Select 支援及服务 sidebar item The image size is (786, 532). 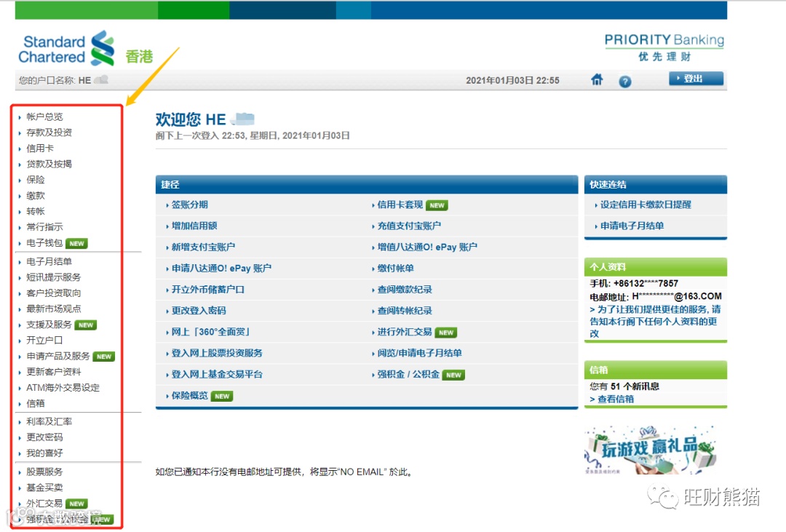point(49,325)
